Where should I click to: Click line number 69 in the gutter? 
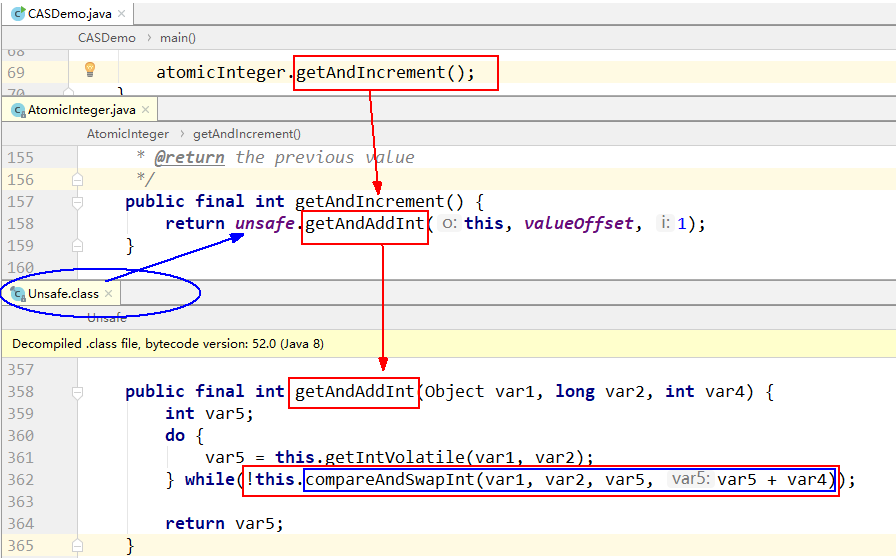pos(16,73)
